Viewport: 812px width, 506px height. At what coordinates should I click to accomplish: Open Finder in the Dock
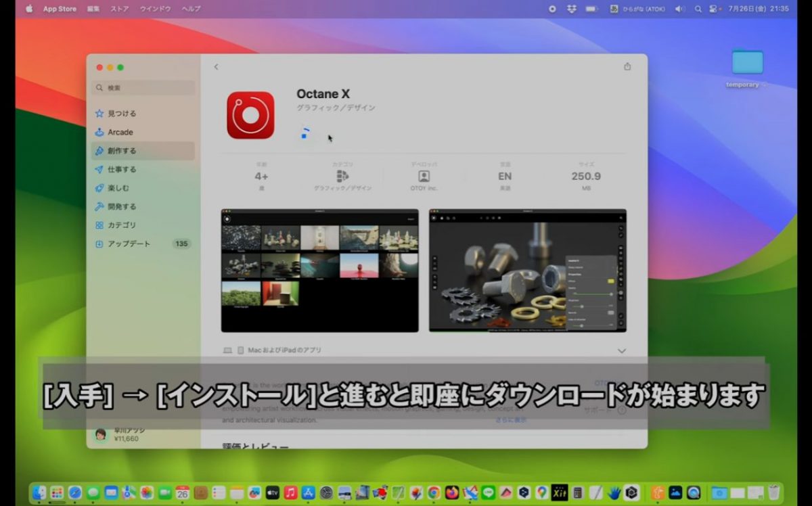pos(39,492)
